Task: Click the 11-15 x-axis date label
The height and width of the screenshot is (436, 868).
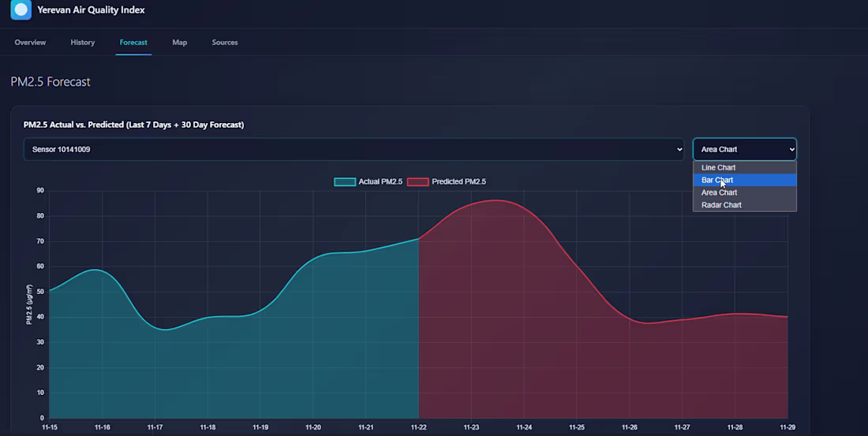Action: point(49,427)
